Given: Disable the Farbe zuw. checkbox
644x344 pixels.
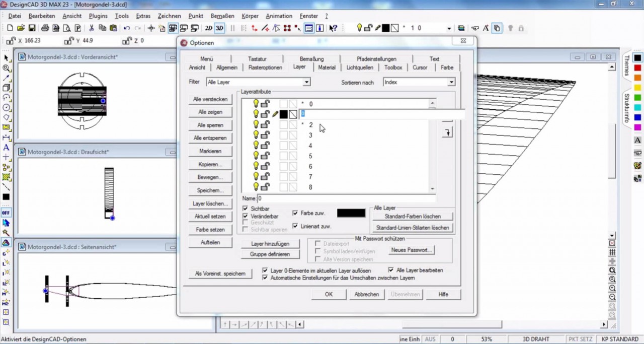Looking at the screenshot, I should click(295, 213).
